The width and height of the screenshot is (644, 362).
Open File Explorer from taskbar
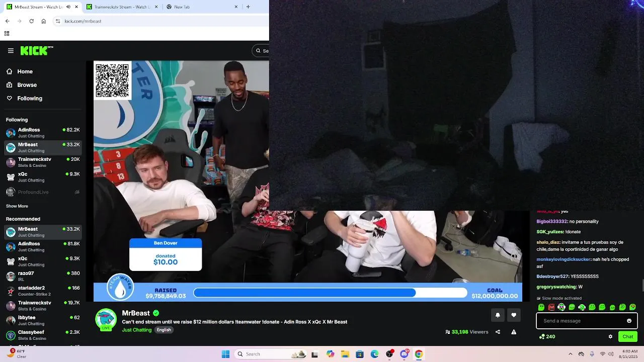point(345,354)
